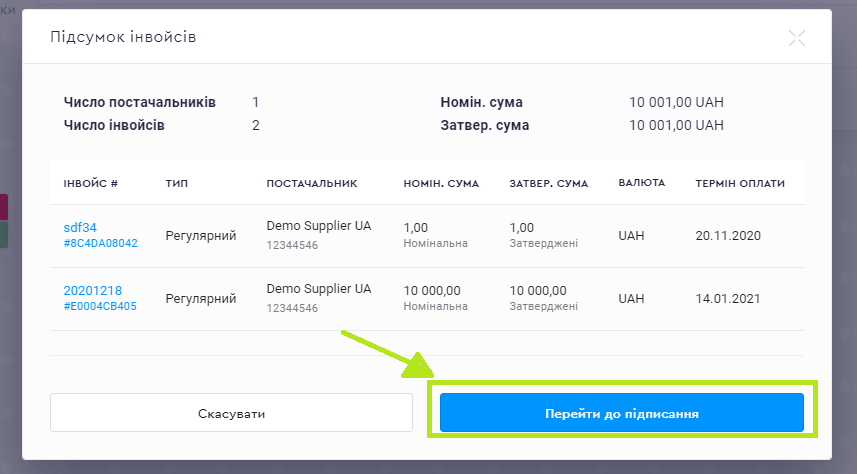Close the invoice summary dialog with X
This screenshot has width=857, height=474.
point(796,38)
